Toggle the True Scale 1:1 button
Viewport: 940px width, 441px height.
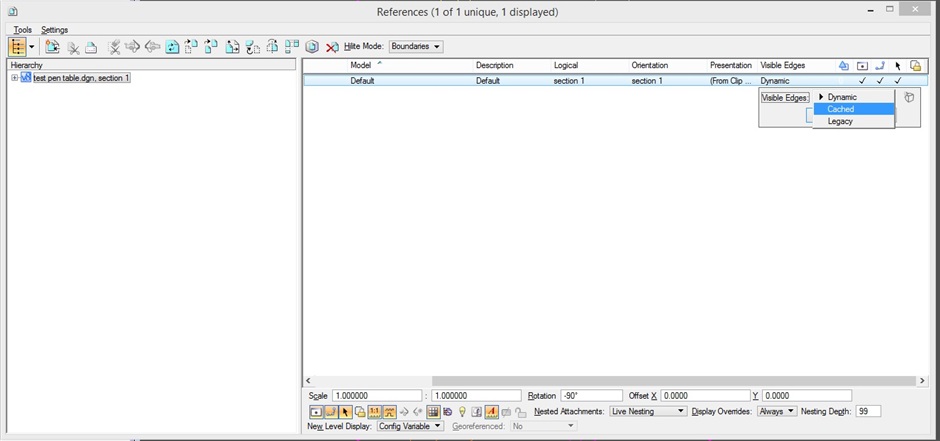(375, 412)
